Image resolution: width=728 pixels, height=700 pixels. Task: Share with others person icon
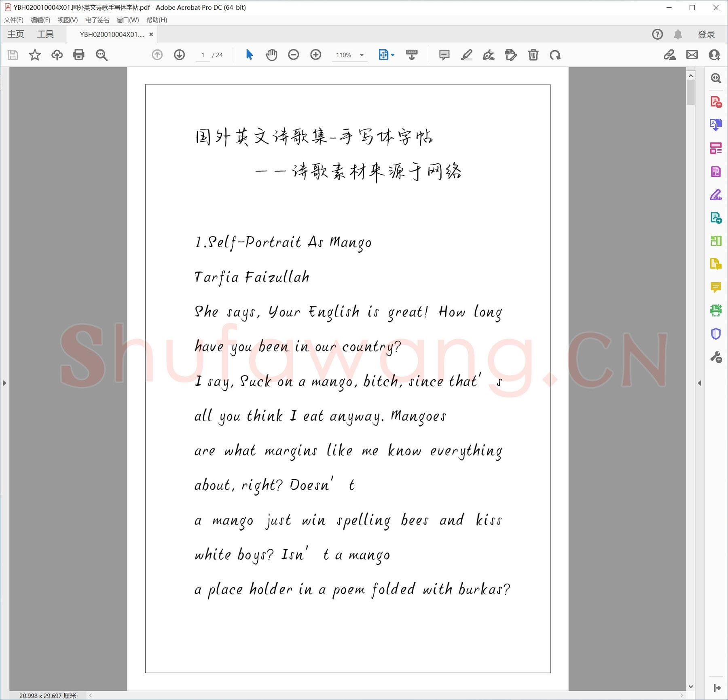[714, 55]
